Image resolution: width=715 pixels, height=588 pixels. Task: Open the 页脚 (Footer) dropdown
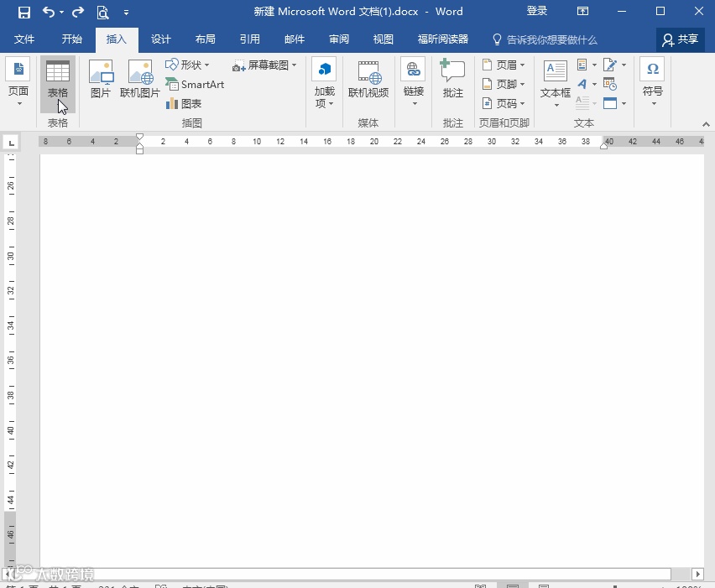point(504,85)
